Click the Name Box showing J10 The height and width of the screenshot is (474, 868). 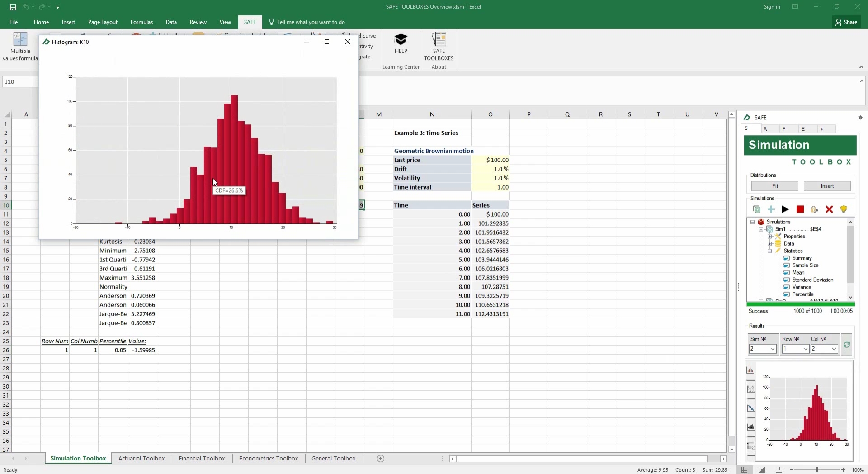tap(20, 82)
